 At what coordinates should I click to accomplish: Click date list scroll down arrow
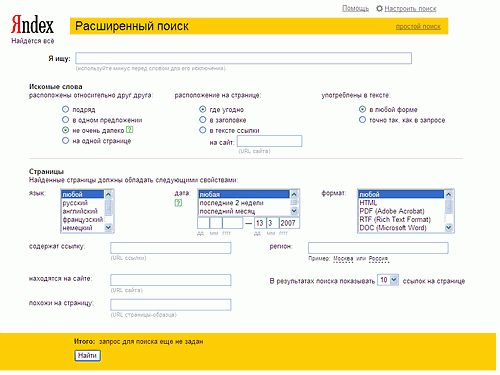tap(294, 211)
